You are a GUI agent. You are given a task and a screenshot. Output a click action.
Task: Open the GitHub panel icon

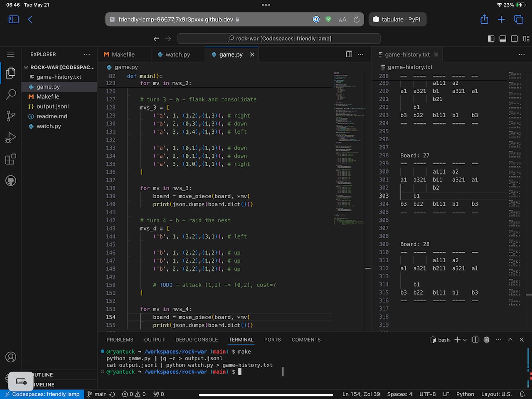click(11, 181)
